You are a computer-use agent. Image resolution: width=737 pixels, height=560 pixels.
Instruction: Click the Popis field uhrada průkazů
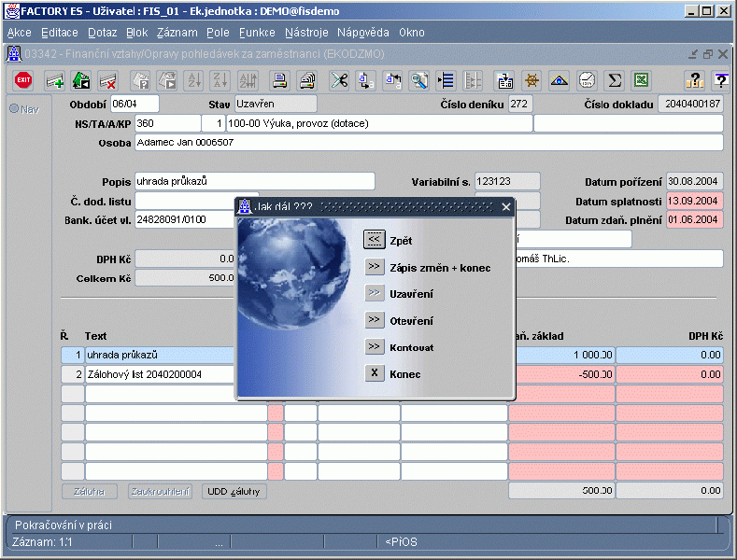[255, 181]
